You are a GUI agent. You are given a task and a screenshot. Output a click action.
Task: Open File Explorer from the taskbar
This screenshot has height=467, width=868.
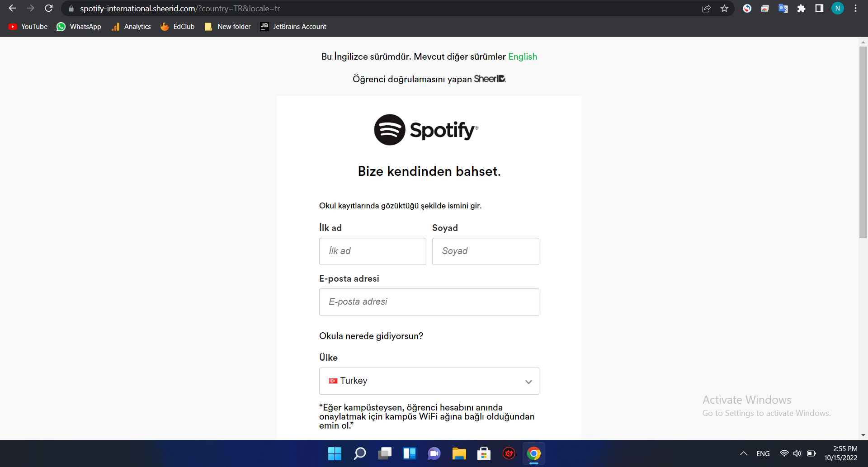point(459,453)
